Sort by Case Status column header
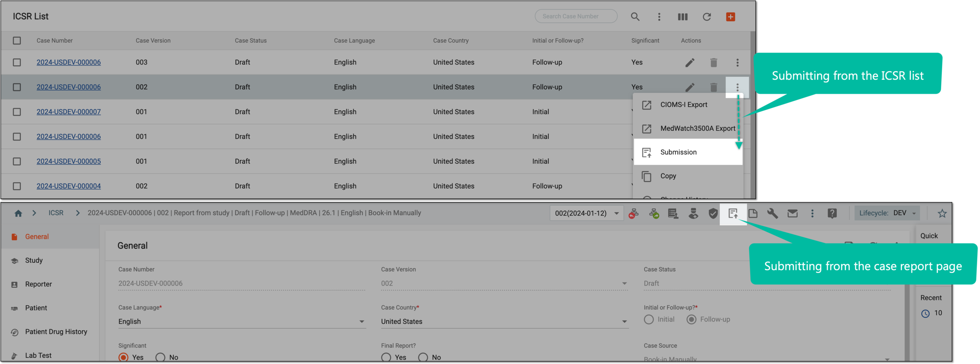The image size is (980, 364). point(250,41)
